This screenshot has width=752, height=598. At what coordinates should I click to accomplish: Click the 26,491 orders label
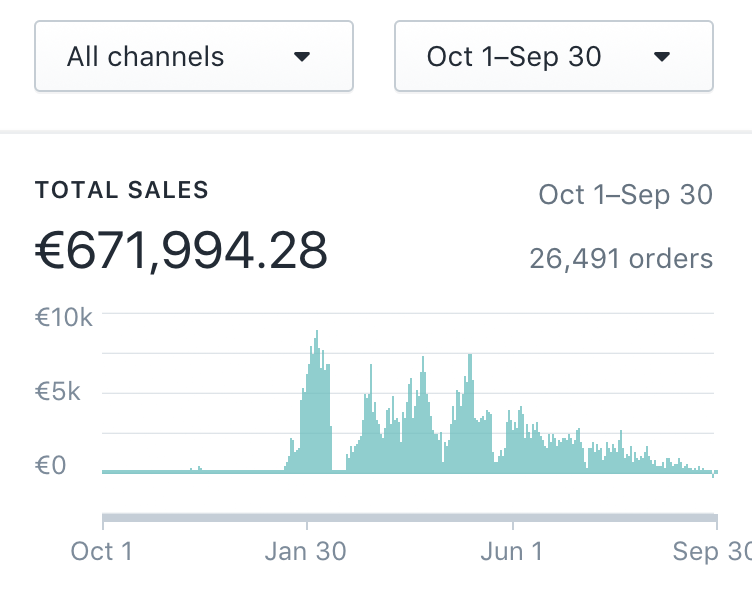(620, 259)
